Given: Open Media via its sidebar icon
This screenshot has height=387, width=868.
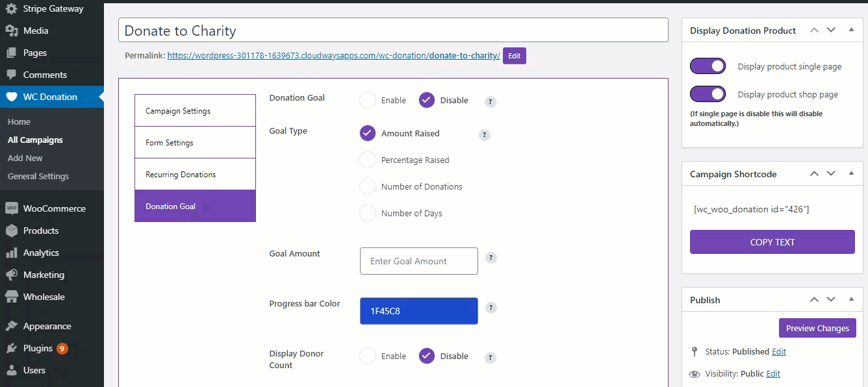Looking at the screenshot, I should point(11,31).
